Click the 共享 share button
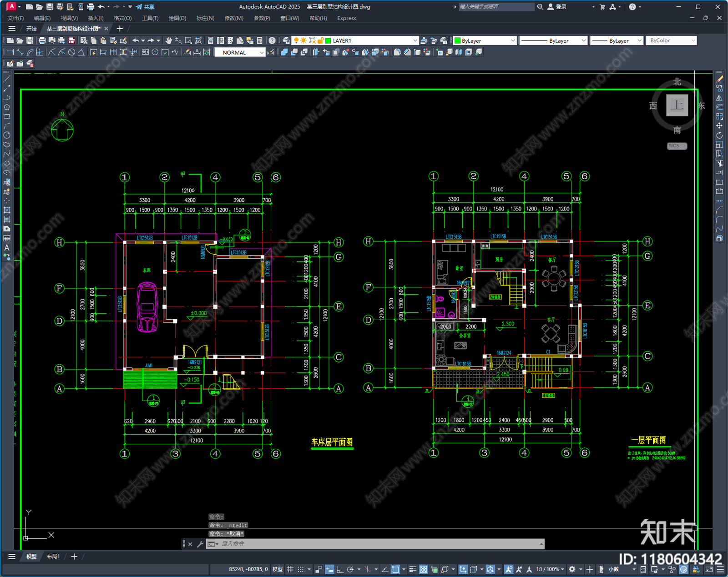Viewport: 728px width, 577px height. click(145, 7)
